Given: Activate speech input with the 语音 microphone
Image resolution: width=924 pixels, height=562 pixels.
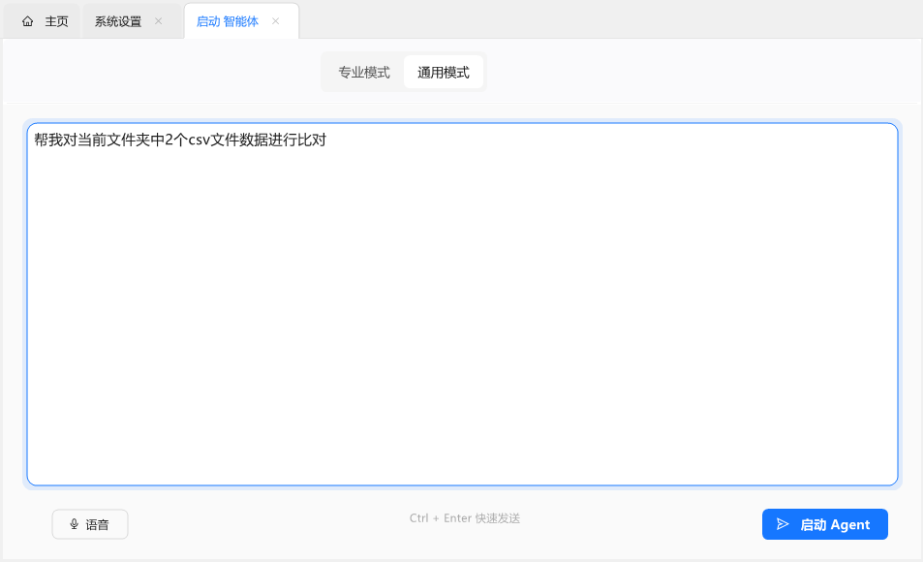Looking at the screenshot, I should click(x=73, y=524).
